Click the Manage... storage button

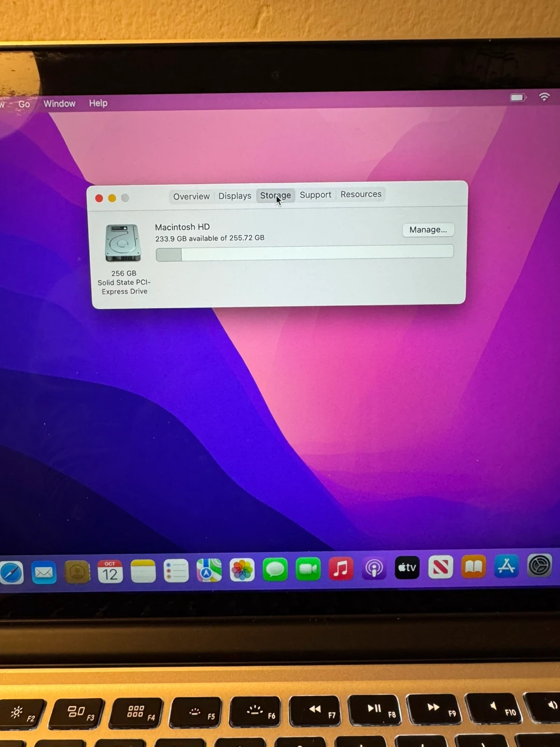428,230
